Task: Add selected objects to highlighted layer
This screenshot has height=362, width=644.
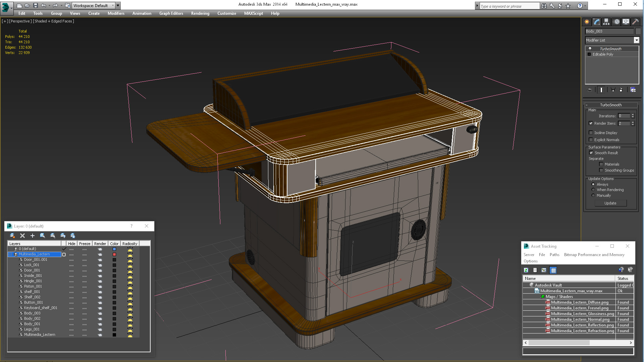Action: 33,236
